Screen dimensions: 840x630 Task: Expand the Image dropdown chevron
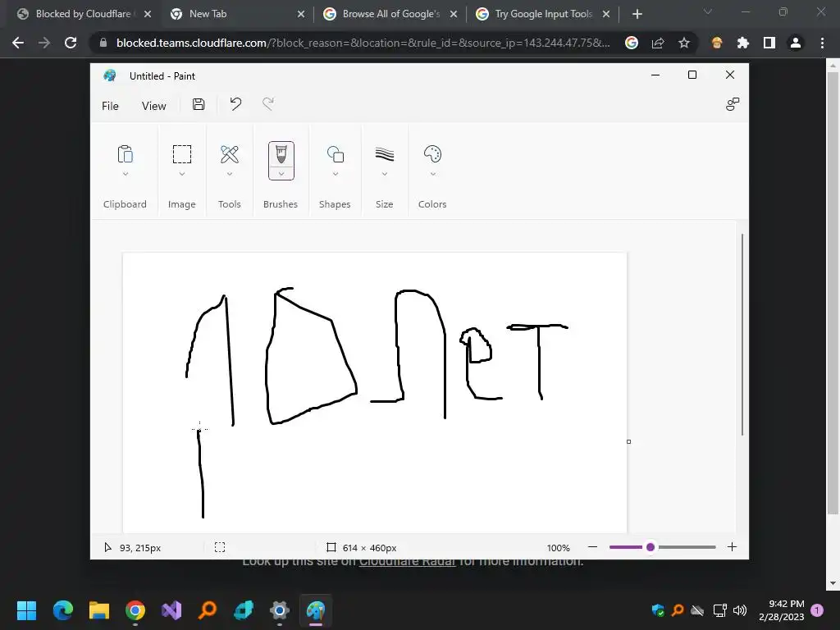[181, 174]
